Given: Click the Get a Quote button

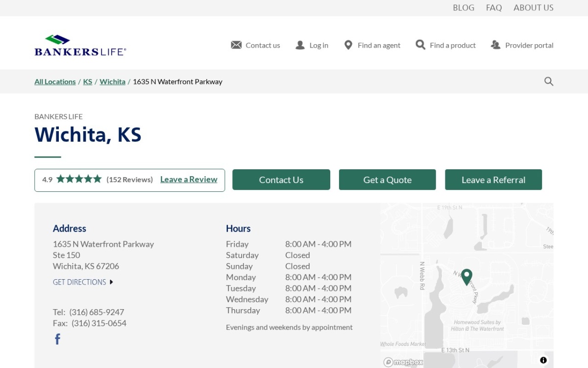Looking at the screenshot, I should click(387, 180).
